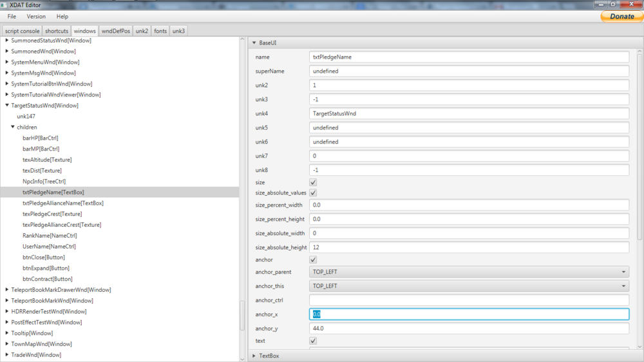This screenshot has width=644, height=362.
Task: Open the wndDefPos tab
Action: pos(116,31)
